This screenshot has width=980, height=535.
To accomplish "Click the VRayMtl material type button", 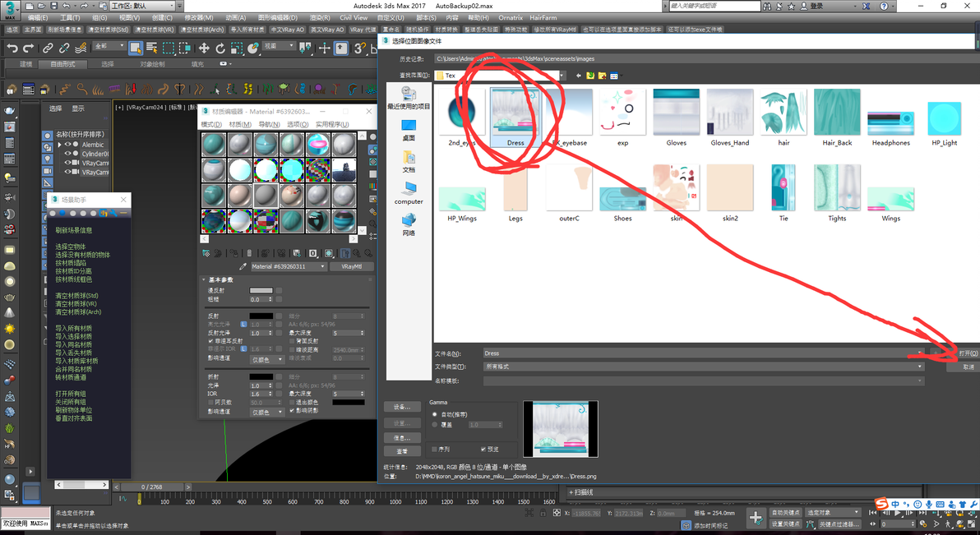I will pyautogui.click(x=352, y=266).
